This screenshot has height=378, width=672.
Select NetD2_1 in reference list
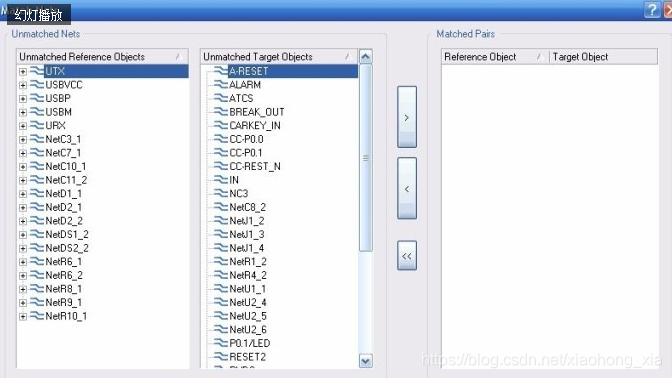pos(63,207)
